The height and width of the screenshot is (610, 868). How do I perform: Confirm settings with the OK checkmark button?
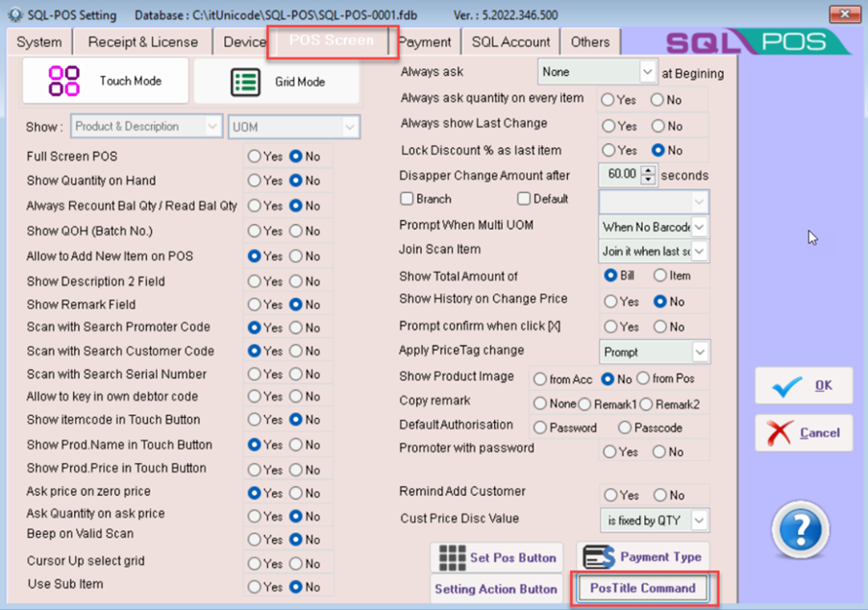coord(804,385)
